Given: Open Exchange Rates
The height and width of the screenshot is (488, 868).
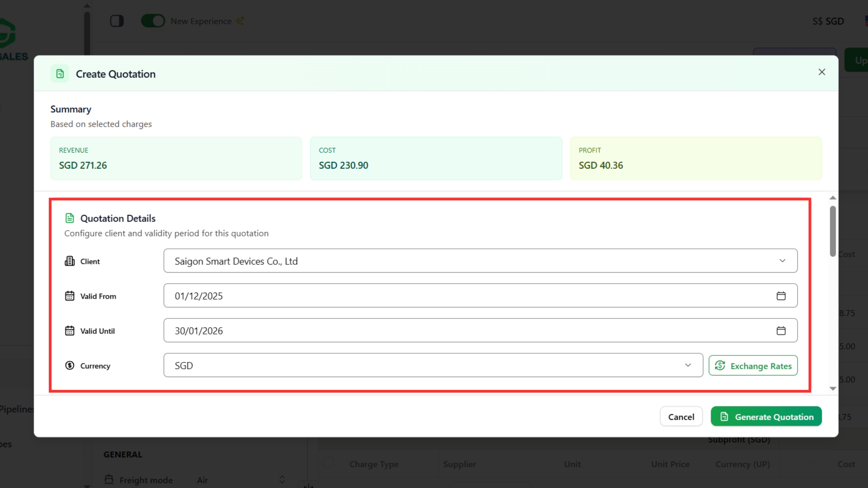Looking at the screenshot, I should [753, 366].
